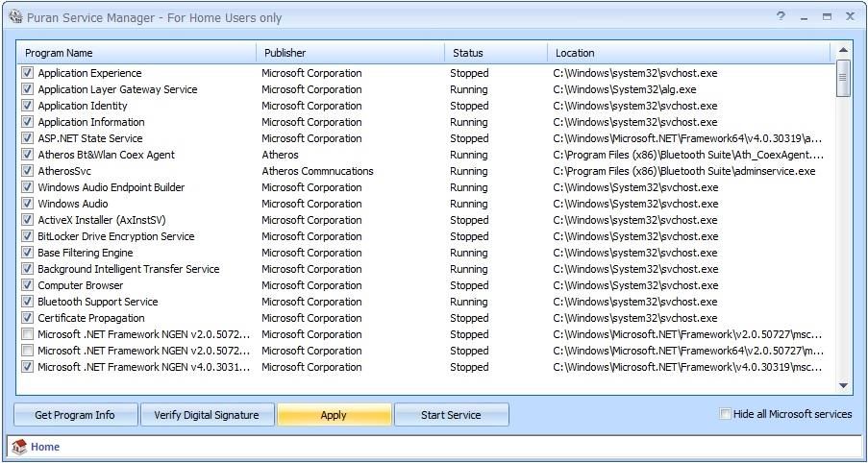Viewport: 868px width, 463px height.
Task: Select the Background Intelligent Transfer Service row
Action: pos(426,269)
